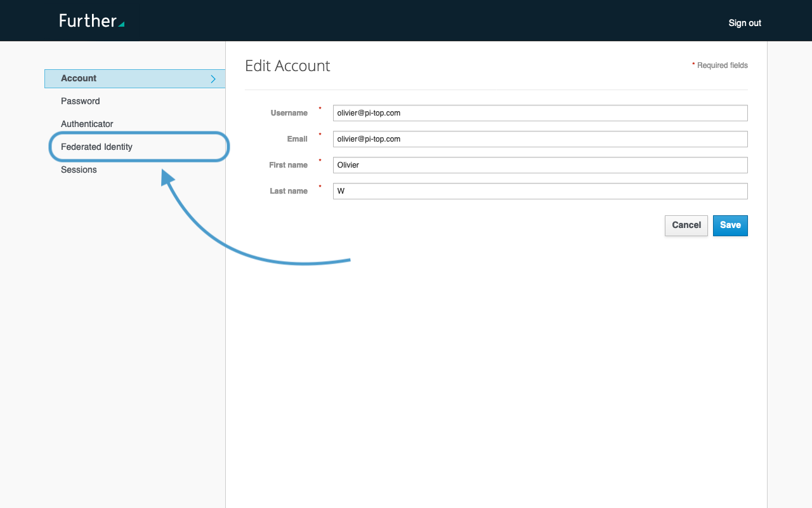This screenshot has height=508, width=812.
Task: Select Federated Identity in sidebar
Action: 96,147
